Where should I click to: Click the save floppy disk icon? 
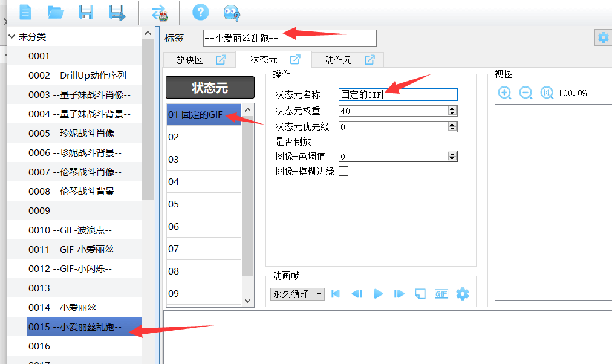86,11
